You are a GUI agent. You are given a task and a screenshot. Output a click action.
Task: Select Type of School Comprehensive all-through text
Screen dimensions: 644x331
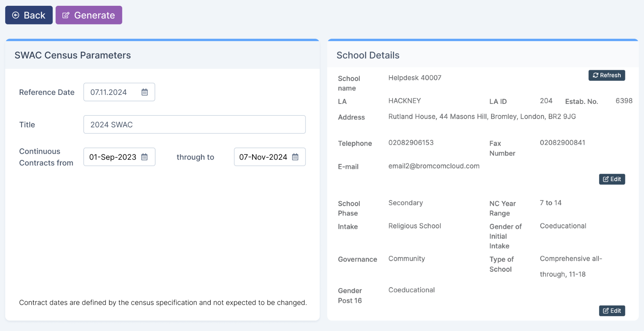pos(571,266)
